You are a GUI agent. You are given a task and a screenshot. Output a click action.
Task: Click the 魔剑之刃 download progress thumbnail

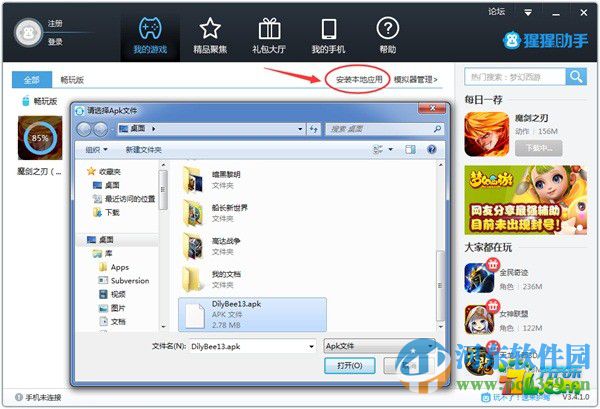[40, 138]
